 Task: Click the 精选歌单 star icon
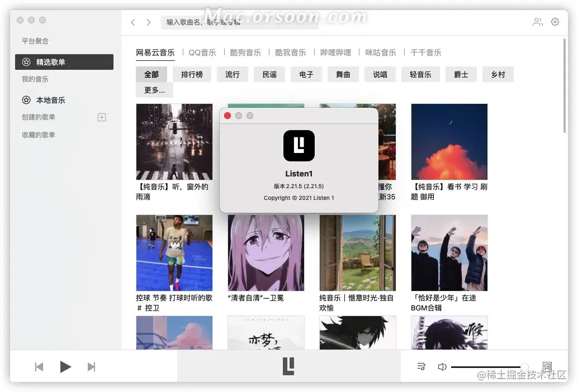26,62
